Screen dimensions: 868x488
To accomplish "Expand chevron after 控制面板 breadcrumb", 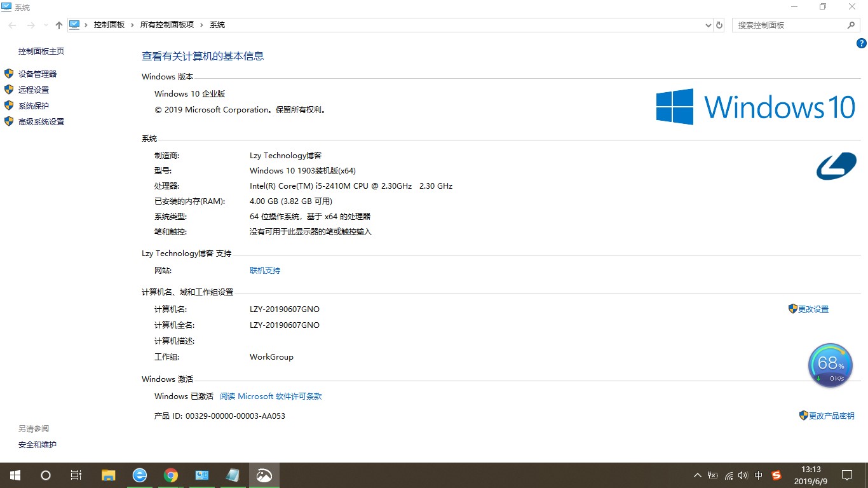I will (x=133, y=25).
